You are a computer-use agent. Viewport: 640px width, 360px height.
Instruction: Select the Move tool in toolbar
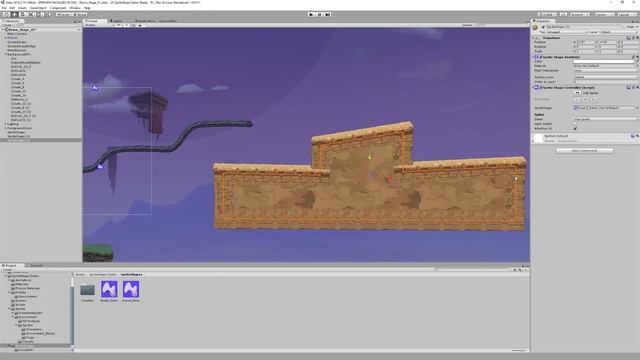click(x=14, y=14)
